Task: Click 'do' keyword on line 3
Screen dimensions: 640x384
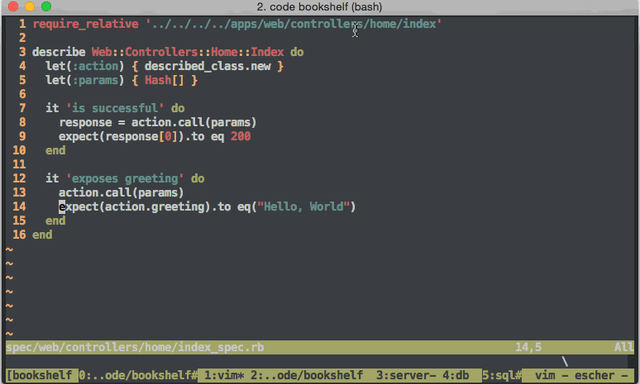Action: (x=297, y=52)
